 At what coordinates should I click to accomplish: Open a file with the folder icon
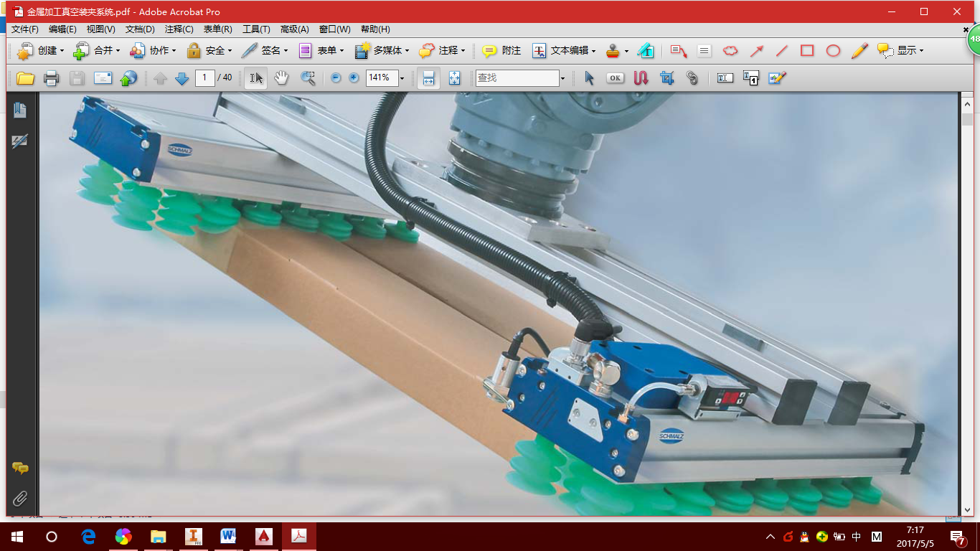point(26,78)
